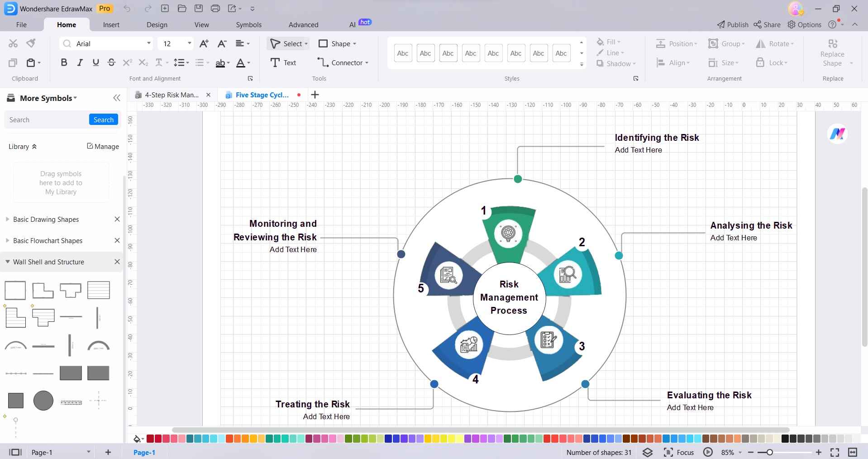Click the page list icon at bottom left
Viewport: 868px width, 459px height.
pyautogui.click(x=15, y=452)
